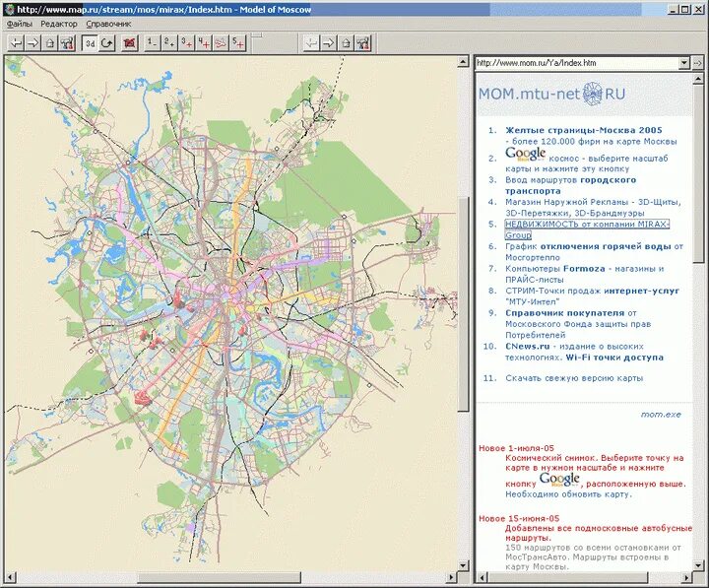
Task: Open Справочник покупателя link
Action: [x=564, y=313]
